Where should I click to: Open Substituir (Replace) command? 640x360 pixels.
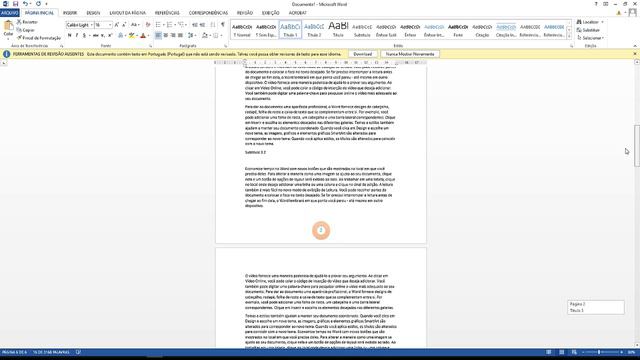(588, 30)
